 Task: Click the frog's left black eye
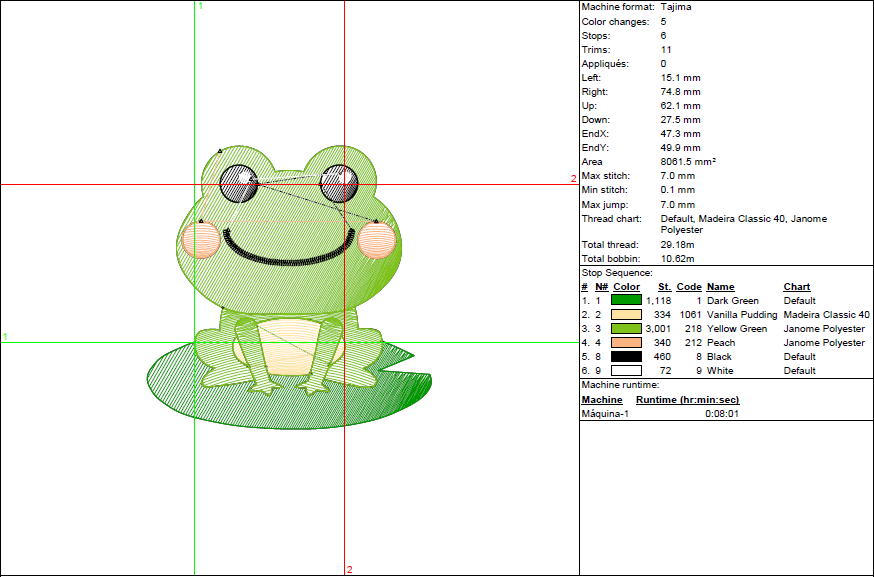coord(239,183)
